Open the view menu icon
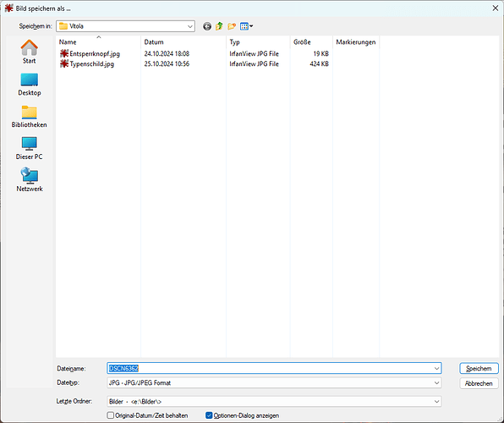 coord(246,26)
